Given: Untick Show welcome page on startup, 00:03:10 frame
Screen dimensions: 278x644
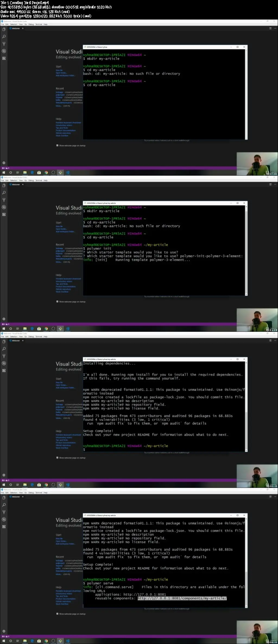Looking at the screenshot, I should click(57, 458).
